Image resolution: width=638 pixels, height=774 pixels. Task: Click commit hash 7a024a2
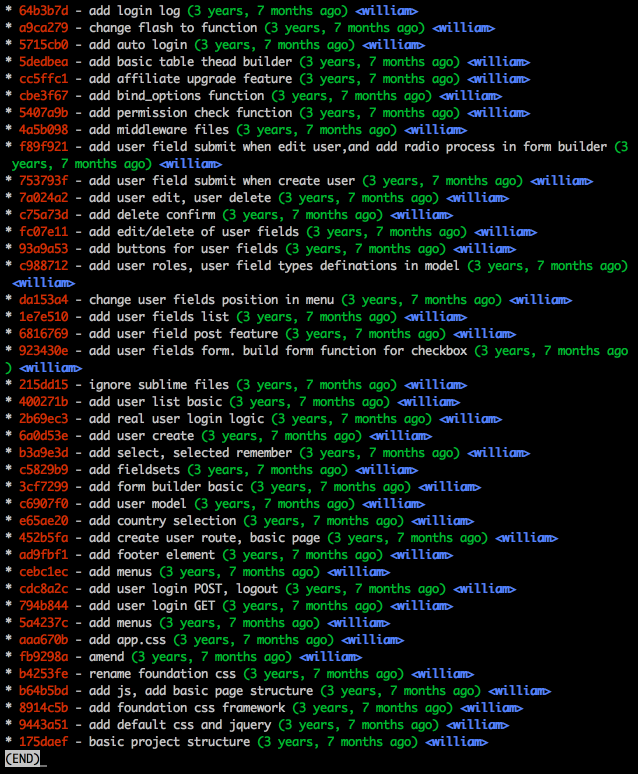tap(43, 197)
